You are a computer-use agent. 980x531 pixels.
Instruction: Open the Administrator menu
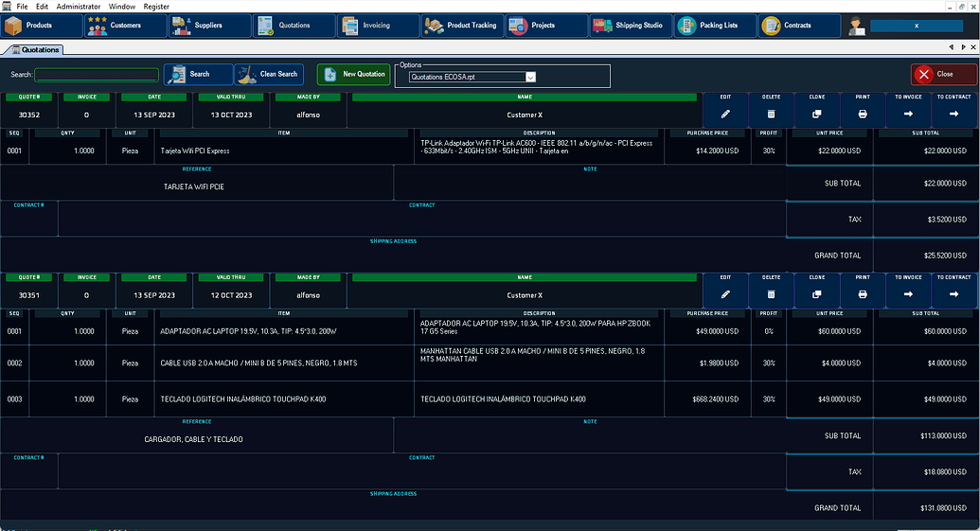pos(79,7)
